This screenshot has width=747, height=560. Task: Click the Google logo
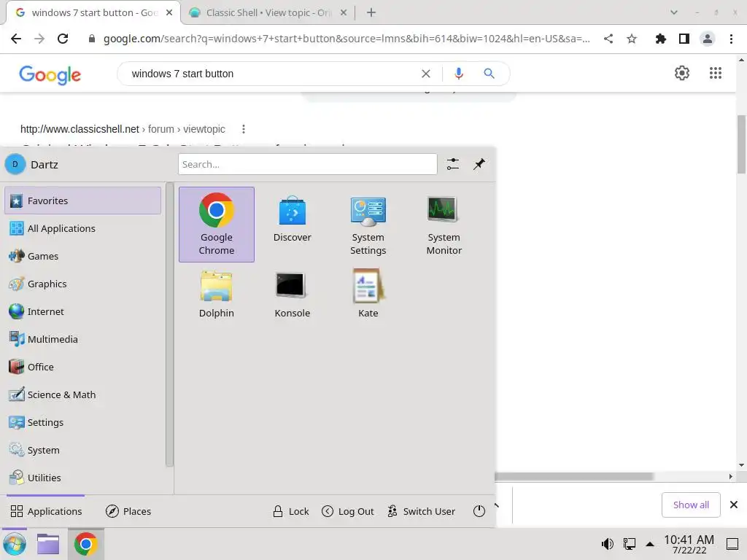[50, 74]
